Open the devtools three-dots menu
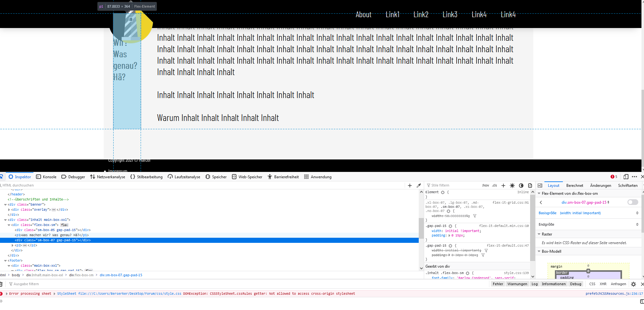The width and height of the screenshot is (644, 310). [x=634, y=177]
